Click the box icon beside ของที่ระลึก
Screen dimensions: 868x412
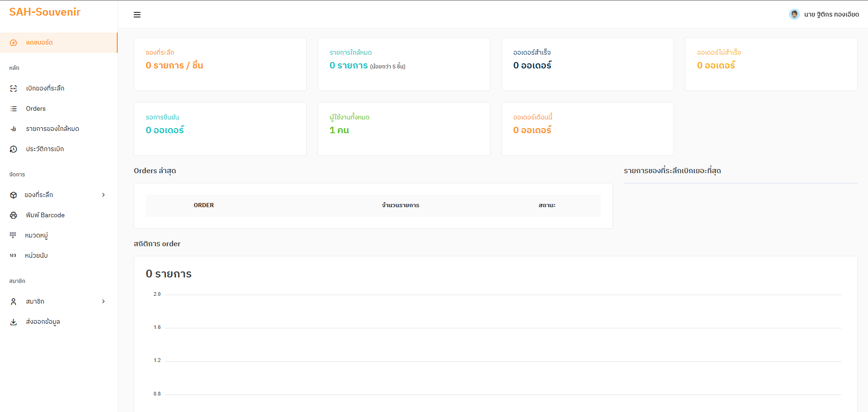13,195
